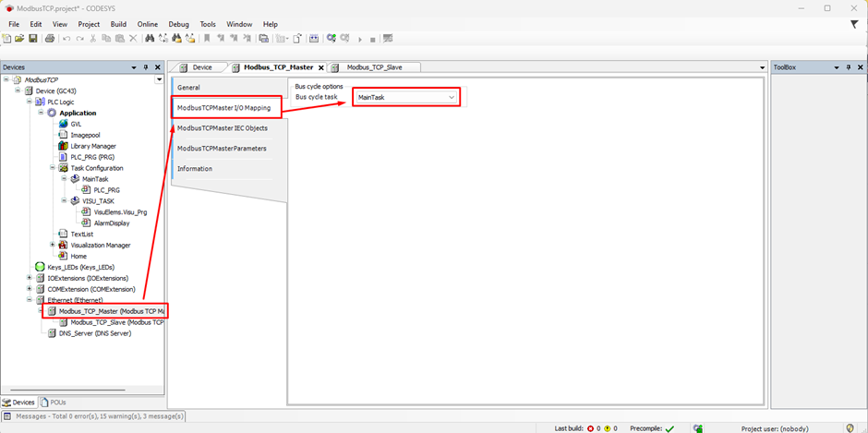Click the filter funnel icon at top right
The image size is (868, 433).
click(854, 24)
